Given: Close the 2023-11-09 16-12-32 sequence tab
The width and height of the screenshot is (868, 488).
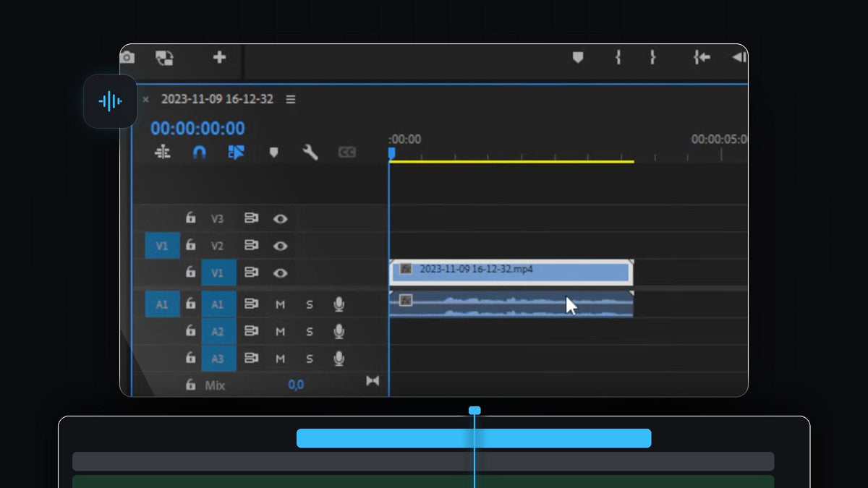Looking at the screenshot, I should click(145, 100).
